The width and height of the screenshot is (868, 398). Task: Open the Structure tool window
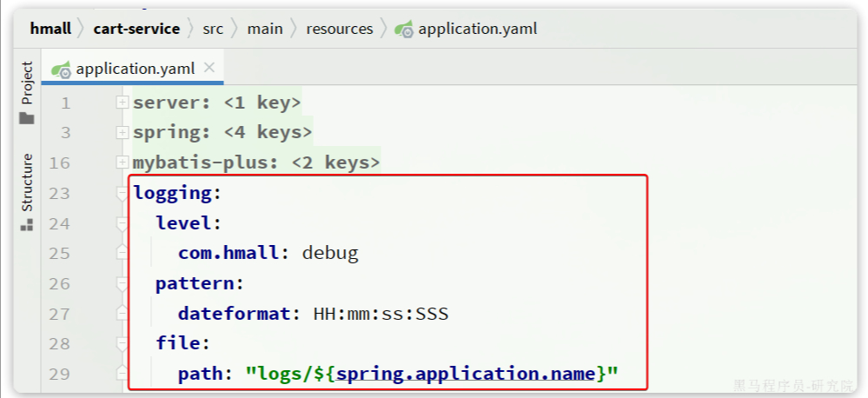click(x=27, y=191)
